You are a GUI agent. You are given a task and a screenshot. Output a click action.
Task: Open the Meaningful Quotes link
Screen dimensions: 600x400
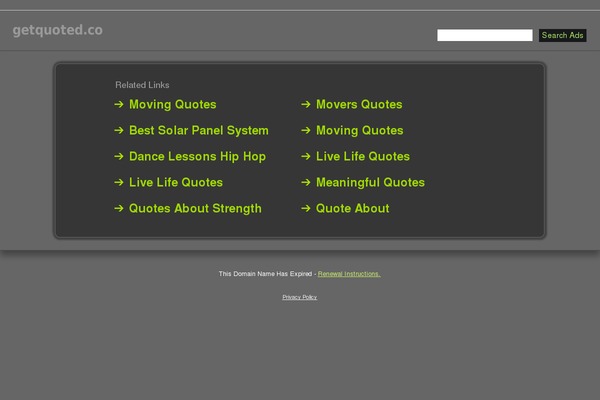coord(370,182)
